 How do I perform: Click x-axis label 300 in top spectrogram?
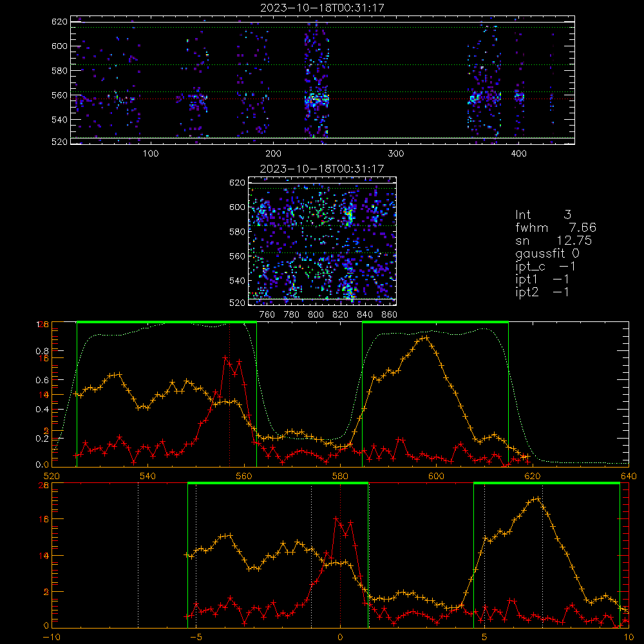(396, 154)
